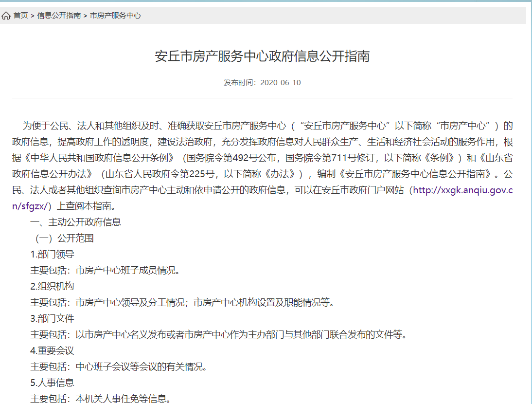Click the line about 市房产中心领导及分工情况
Image resolution: width=532 pixels, height=404 pixels.
182,302
